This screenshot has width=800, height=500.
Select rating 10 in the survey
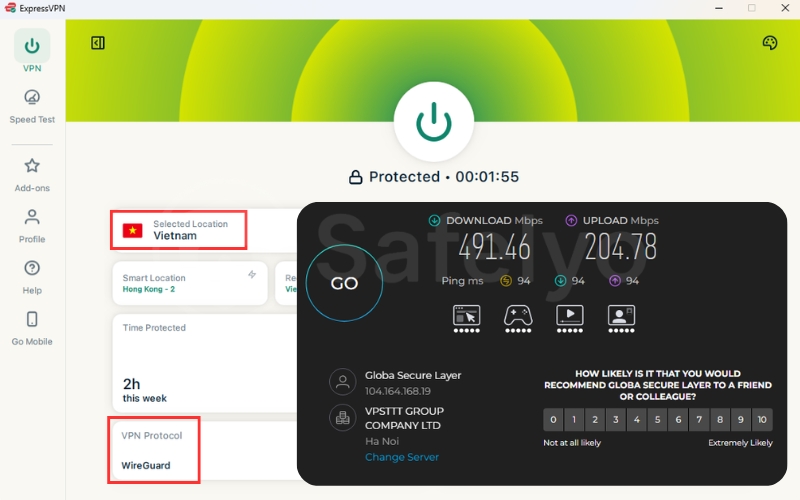[x=762, y=419]
